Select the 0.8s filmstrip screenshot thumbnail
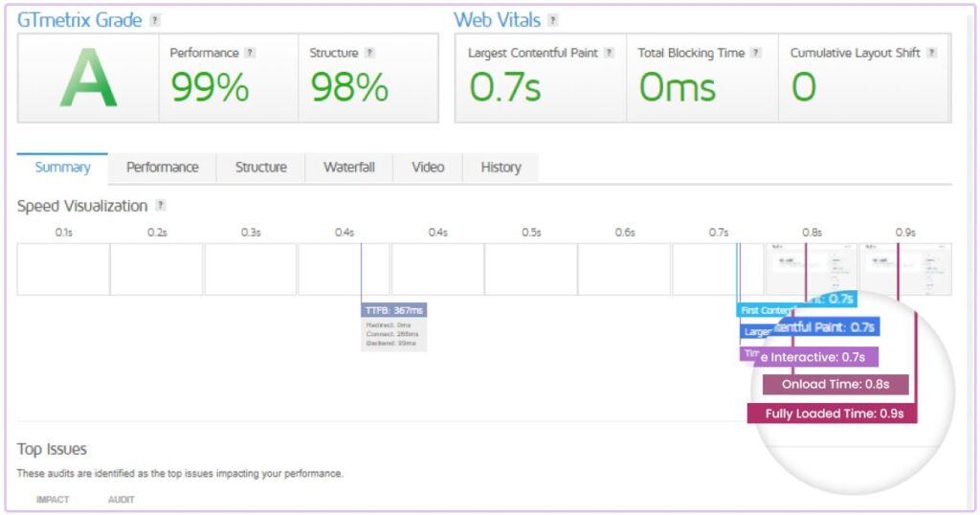 click(x=812, y=268)
